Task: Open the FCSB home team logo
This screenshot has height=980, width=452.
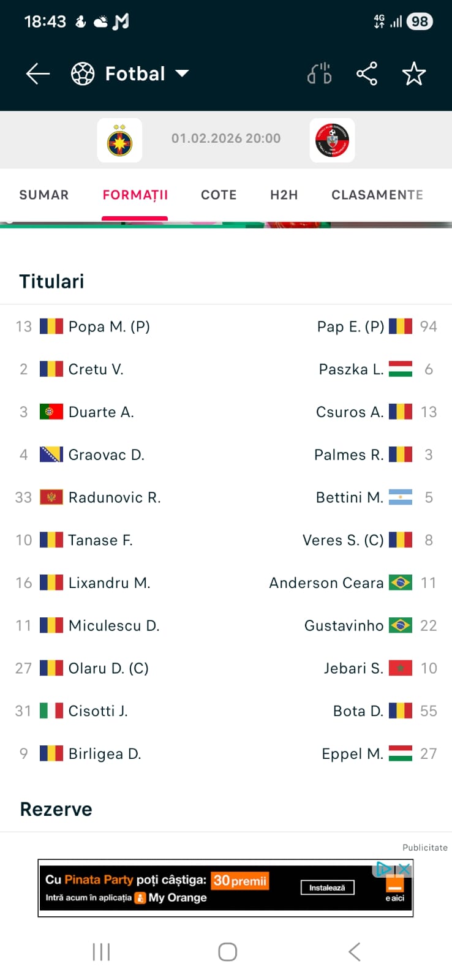Action: coord(119,140)
